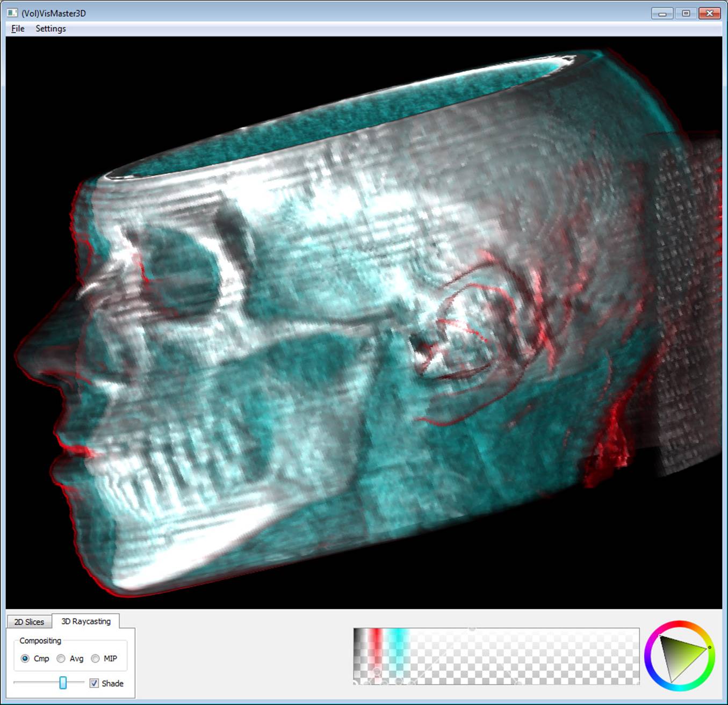
Task: Maximize the VisMaster3D window
Action: pyautogui.click(x=686, y=13)
